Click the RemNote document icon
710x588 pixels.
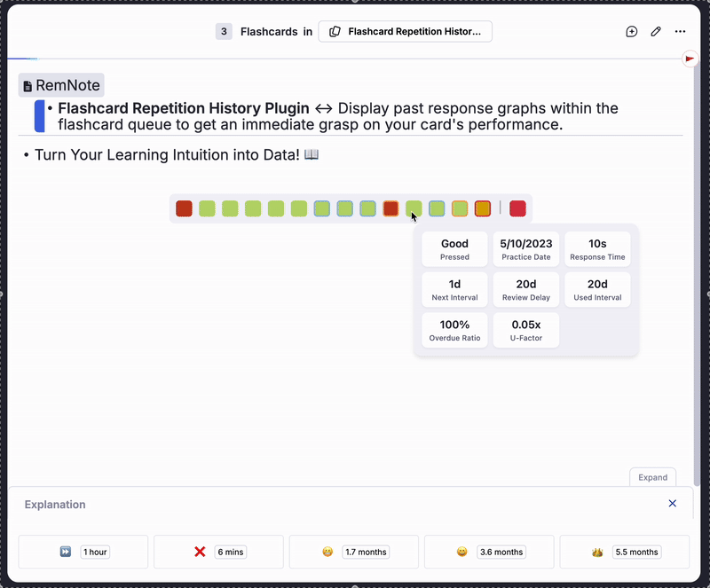[28, 85]
